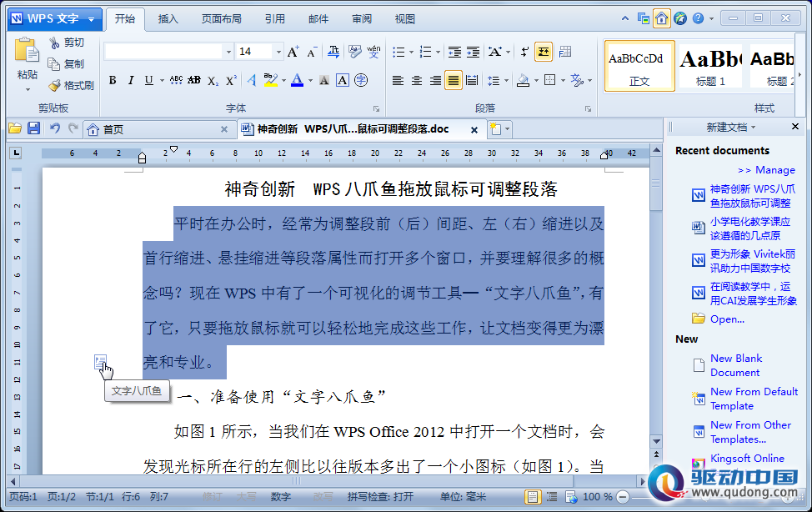The image size is (812, 512).
Task: Expand the underline style dropdown arrow
Action: click(162, 80)
